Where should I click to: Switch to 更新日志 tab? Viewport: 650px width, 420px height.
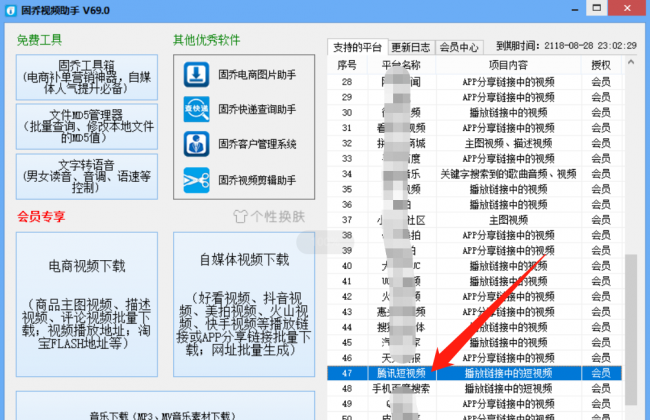click(x=411, y=47)
